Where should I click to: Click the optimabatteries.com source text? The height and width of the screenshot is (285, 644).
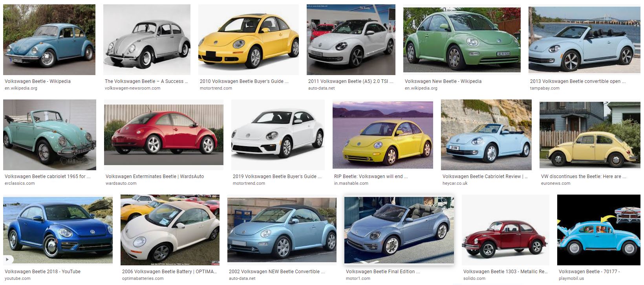coord(143,279)
